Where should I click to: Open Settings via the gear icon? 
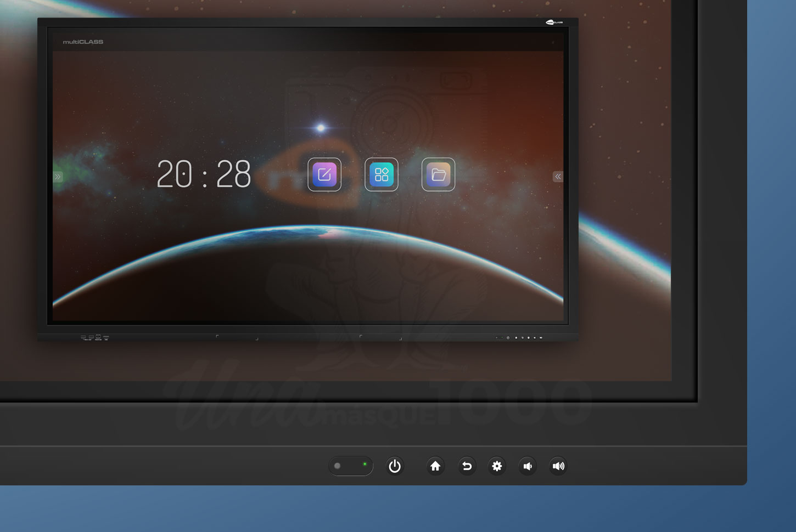(497, 466)
